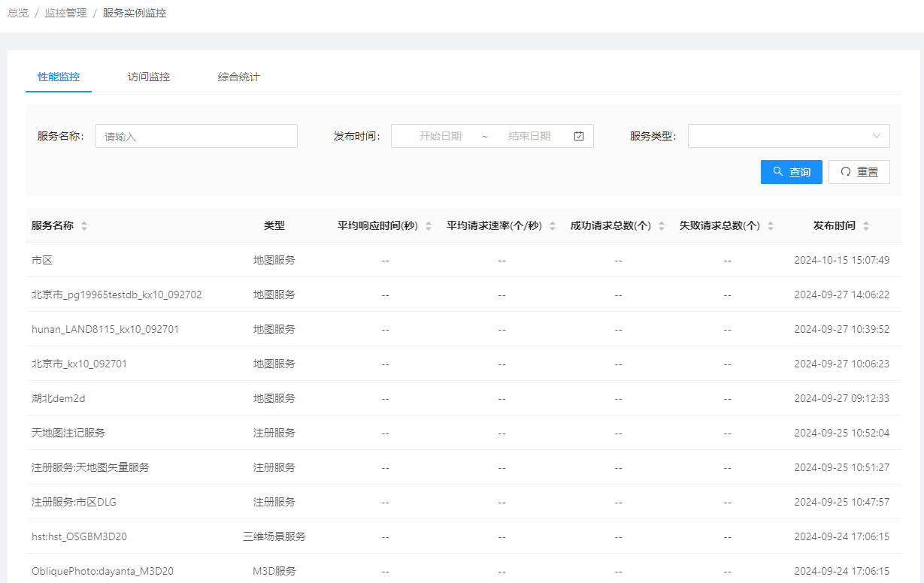Sort by 服务名称 column sort icon
Image resolution: width=924 pixels, height=583 pixels.
coord(84,226)
